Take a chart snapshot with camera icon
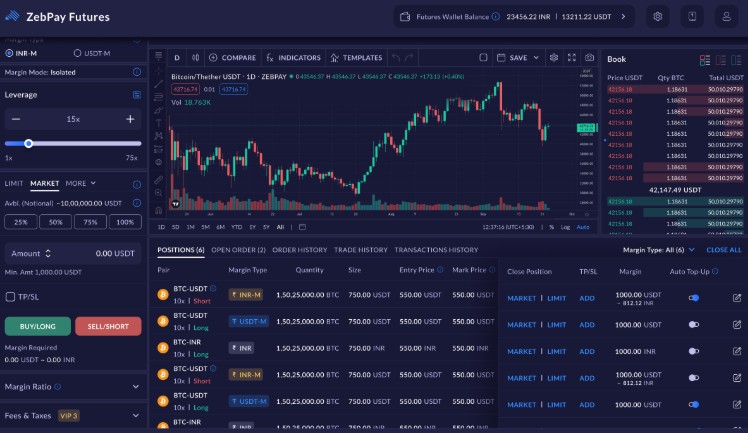 (x=589, y=58)
